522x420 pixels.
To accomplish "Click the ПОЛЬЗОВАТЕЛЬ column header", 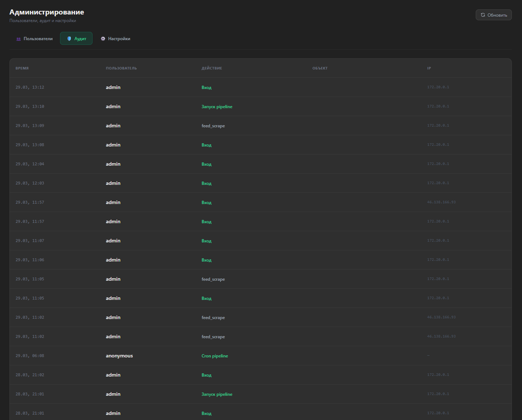I will (x=121, y=68).
